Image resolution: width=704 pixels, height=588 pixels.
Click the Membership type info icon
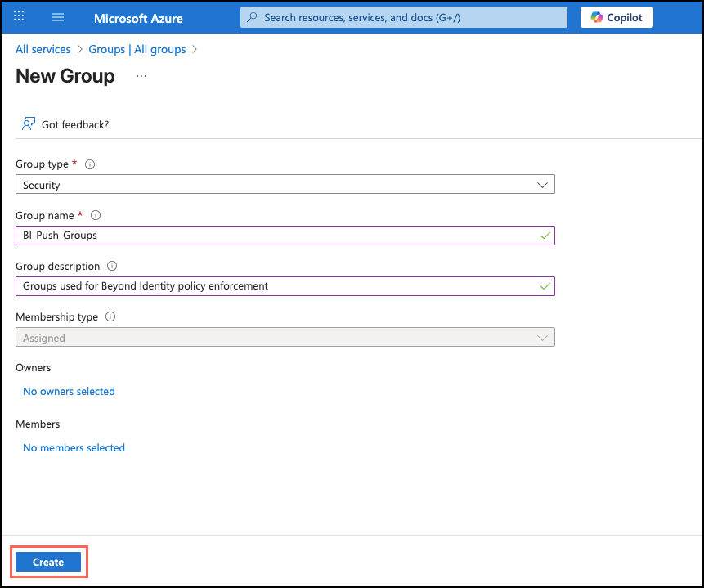coord(110,316)
